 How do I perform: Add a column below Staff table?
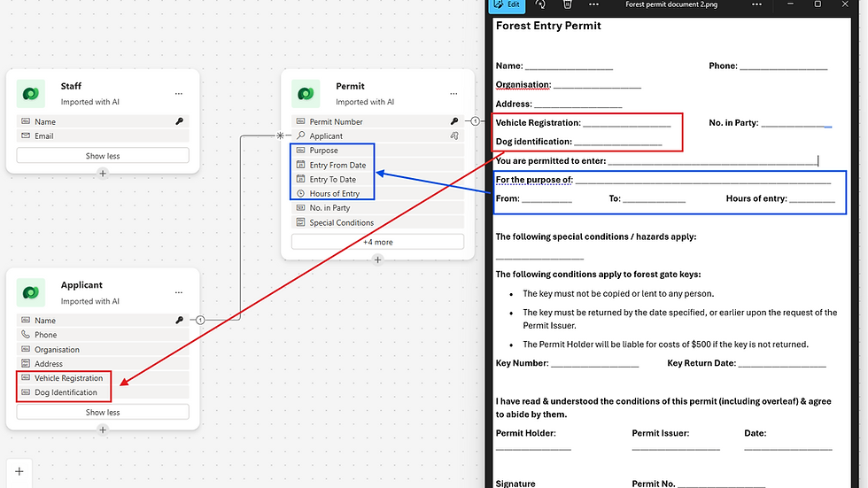(103, 174)
